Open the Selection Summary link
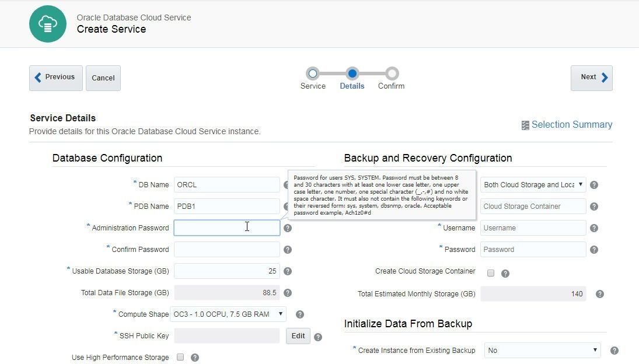Image resolution: width=639 pixels, height=364 pixels. tap(571, 125)
